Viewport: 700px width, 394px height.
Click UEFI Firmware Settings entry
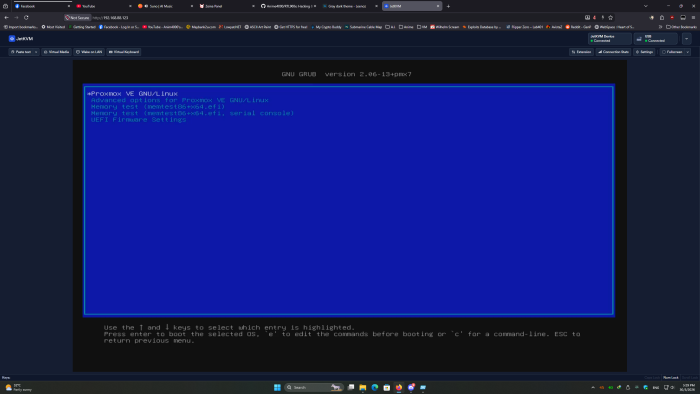point(138,120)
